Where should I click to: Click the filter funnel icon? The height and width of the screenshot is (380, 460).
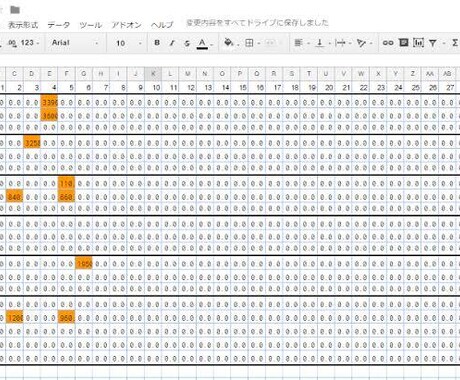click(x=433, y=43)
